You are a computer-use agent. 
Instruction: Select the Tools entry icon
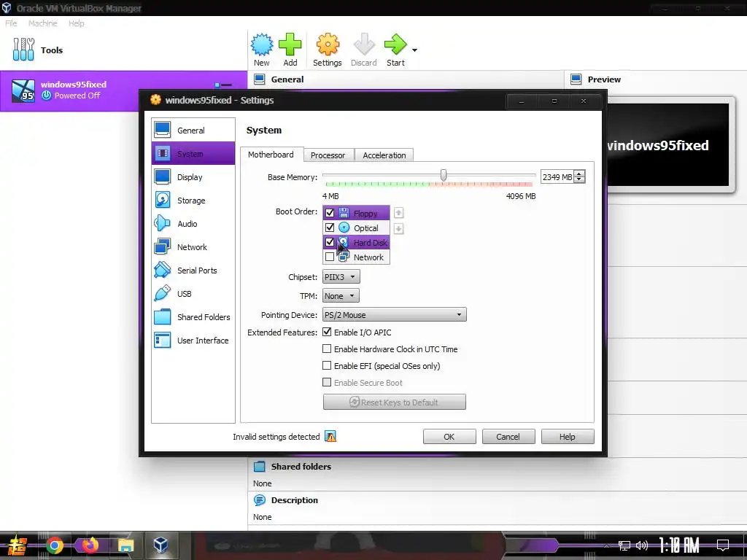tap(23, 50)
